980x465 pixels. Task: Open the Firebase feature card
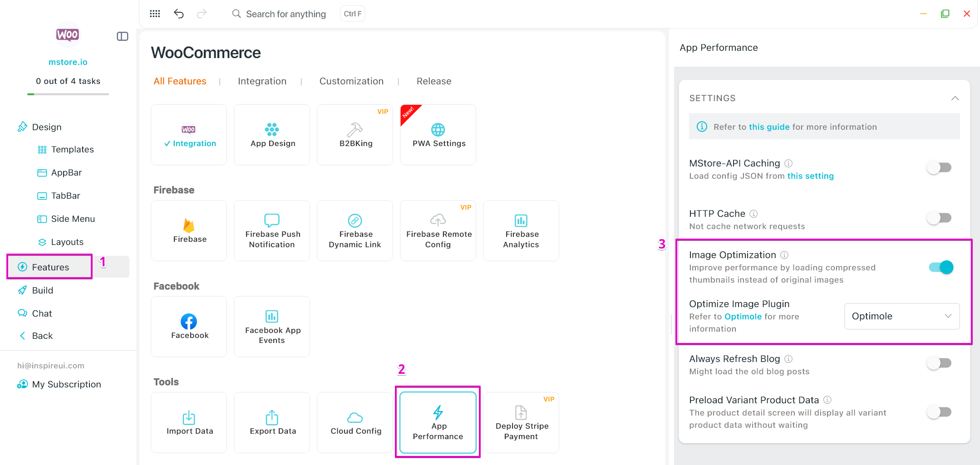pos(189,230)
